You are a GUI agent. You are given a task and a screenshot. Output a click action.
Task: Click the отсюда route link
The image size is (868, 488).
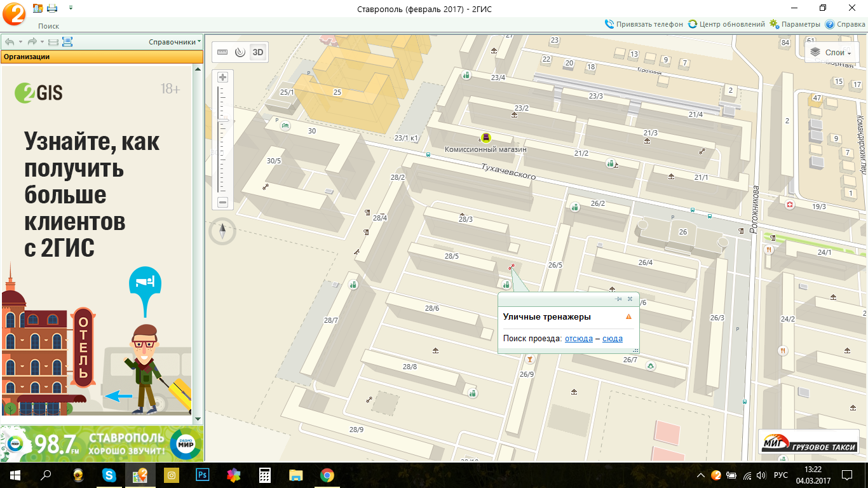[x=578, y=339]
